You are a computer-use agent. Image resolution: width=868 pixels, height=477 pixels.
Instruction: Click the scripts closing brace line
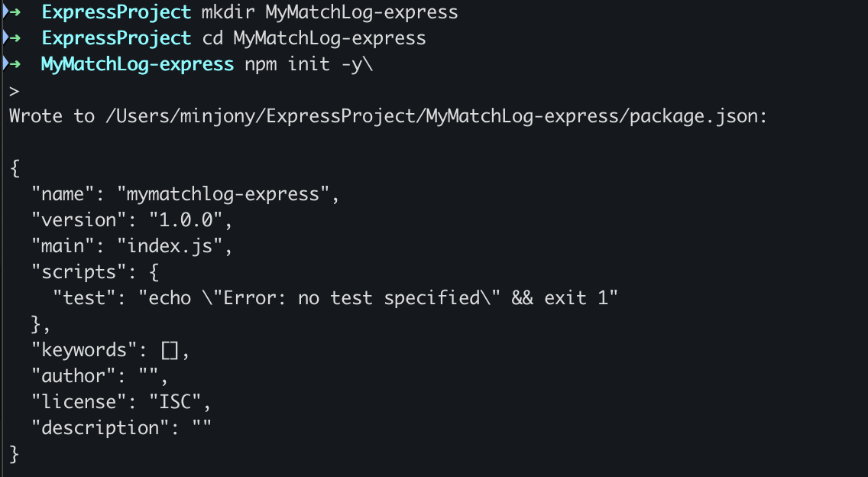pyautogui.click(x=41, y=325)
